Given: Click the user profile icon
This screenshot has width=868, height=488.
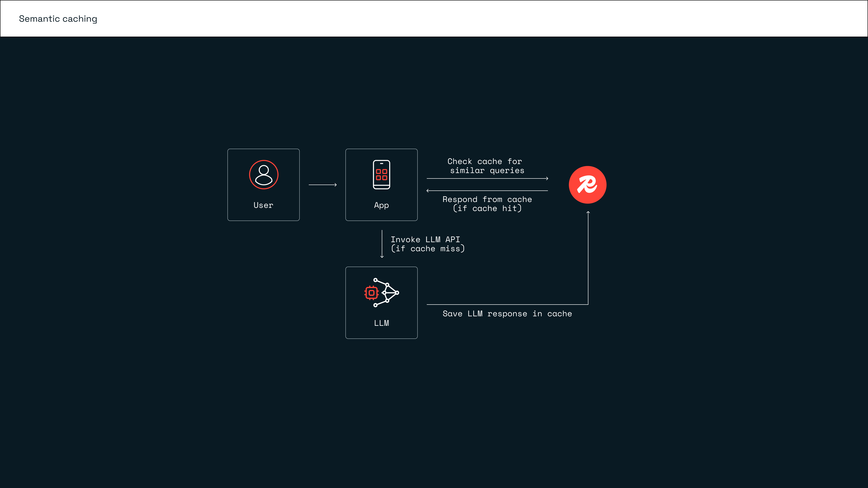Looking at the screenshot, I should [264, 174].
